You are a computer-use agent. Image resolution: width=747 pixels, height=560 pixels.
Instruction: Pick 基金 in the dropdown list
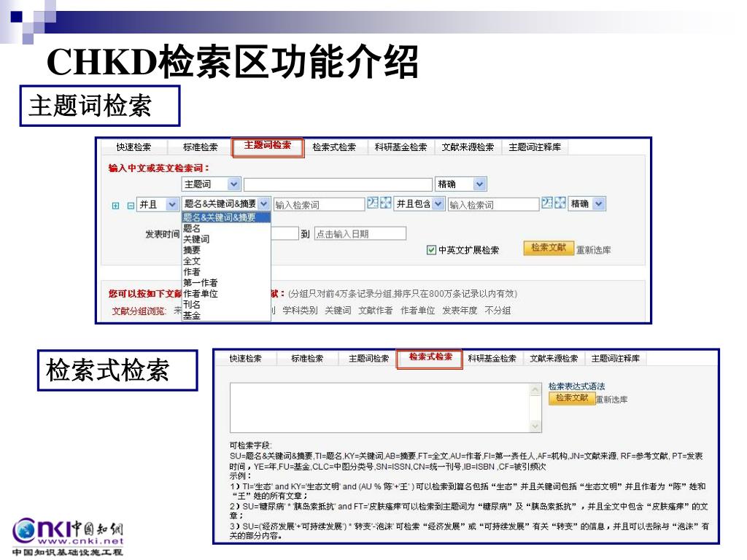[226, 315]
